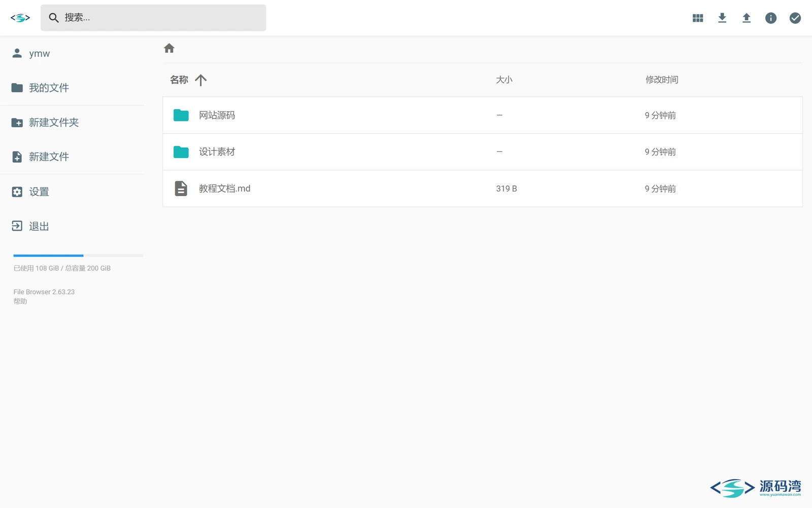Focus the 搜索 search field

point(153,18)
